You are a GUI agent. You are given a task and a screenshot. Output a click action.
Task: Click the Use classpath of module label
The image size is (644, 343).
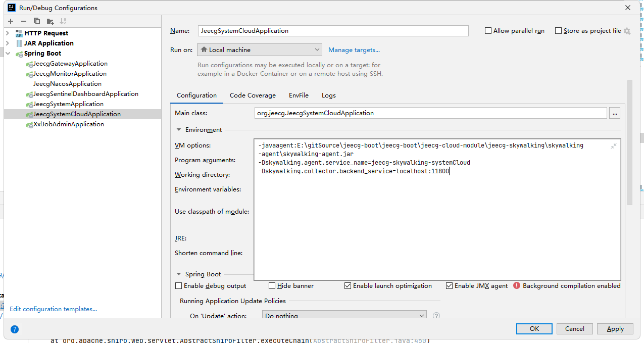coord(212,212)
